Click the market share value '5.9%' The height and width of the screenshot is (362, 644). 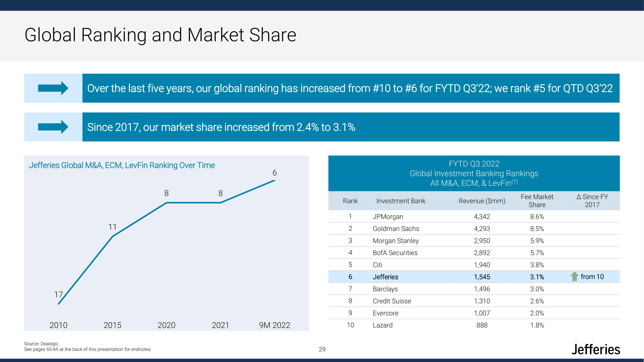537,241
